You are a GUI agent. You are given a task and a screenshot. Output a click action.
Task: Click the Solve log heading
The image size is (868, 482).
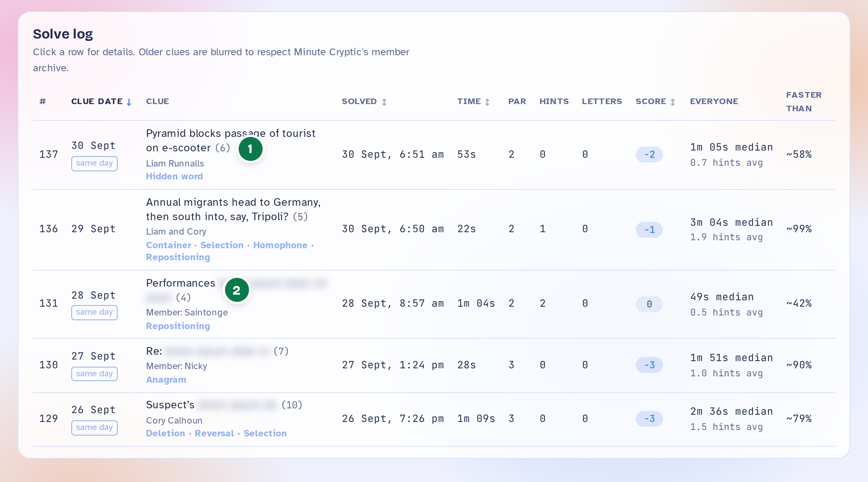click(63, 34)
